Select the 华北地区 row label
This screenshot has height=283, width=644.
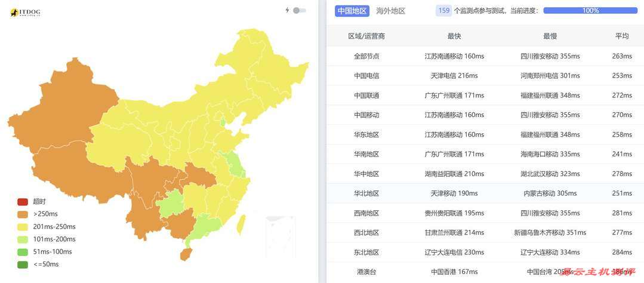pyautogui.click(x=366, y=193)
